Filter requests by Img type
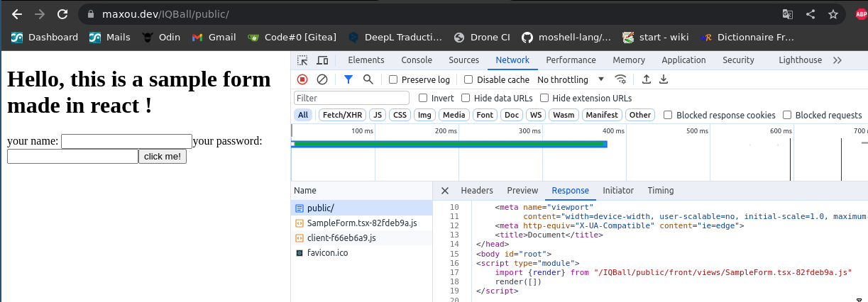 coord(424,115)
